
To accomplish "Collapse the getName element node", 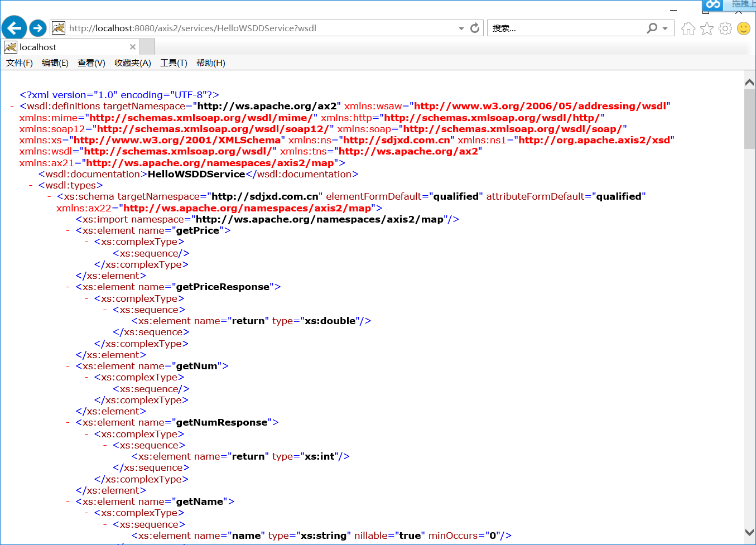I will [68, 501].
